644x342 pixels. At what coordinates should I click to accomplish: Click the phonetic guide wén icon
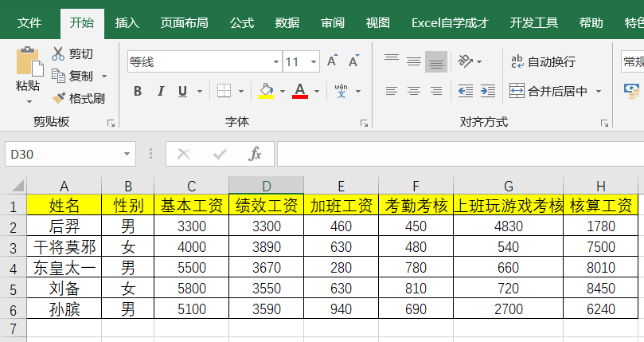(x=341, y=91)
